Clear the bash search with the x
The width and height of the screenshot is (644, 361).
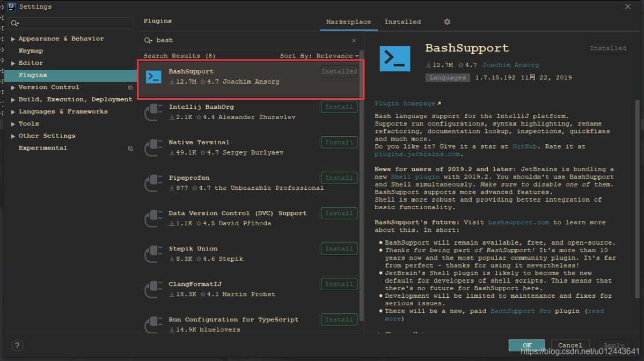pos(354,40)
